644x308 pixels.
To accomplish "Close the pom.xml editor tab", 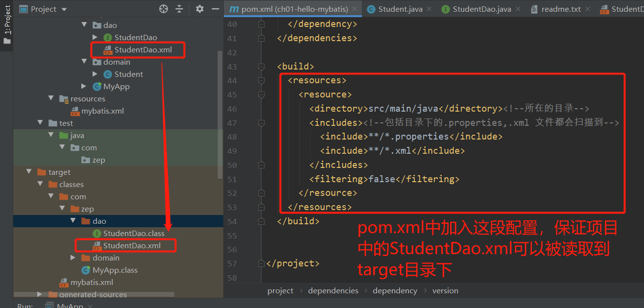I will [356, 9].
